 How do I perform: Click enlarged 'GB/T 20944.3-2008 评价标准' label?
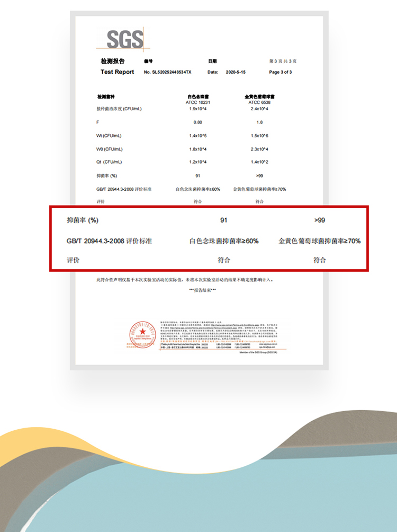[x=110, y=241]
